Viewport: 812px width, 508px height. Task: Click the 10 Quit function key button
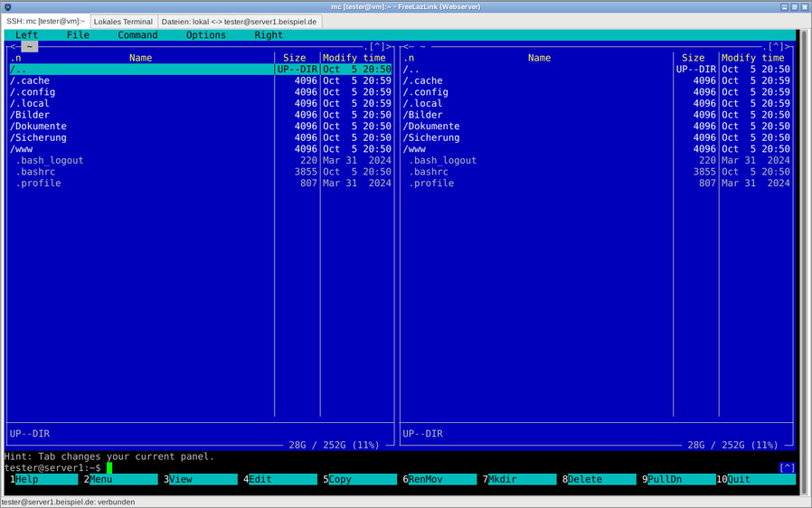[x=756, y=479]
